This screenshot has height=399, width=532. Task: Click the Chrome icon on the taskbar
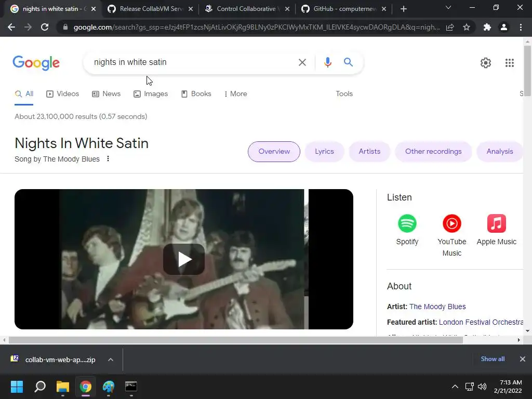coord(86,387)
